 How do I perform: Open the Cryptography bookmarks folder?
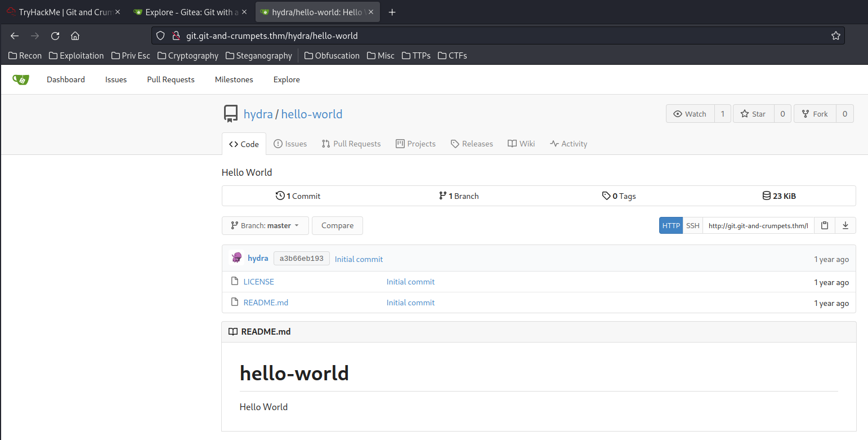[188, 56]
